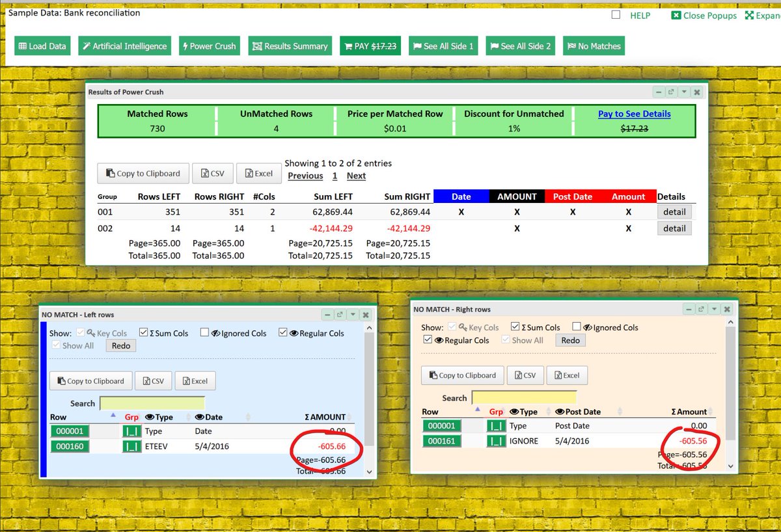Click the group icon of row 000161

(496, 441)
